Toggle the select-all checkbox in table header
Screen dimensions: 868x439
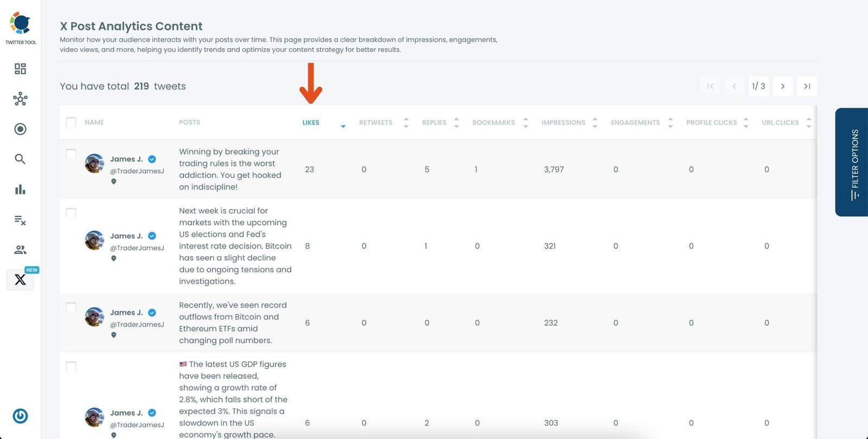click(71, 122)
